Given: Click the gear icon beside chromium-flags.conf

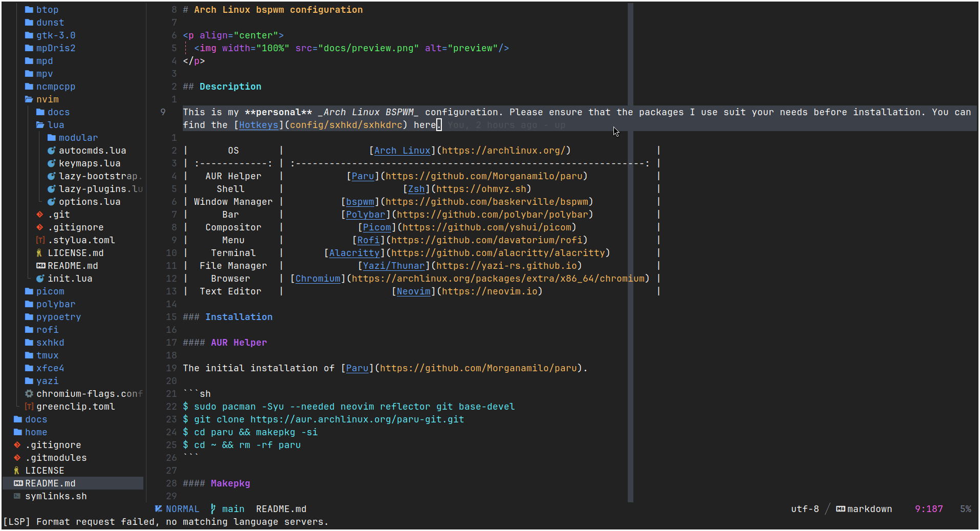Looking at the screenshot, I should (x=29, y=394).
